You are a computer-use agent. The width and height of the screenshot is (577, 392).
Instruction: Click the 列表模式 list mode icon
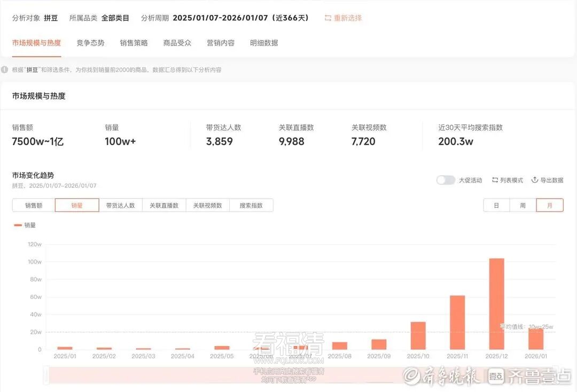point(495,180)
